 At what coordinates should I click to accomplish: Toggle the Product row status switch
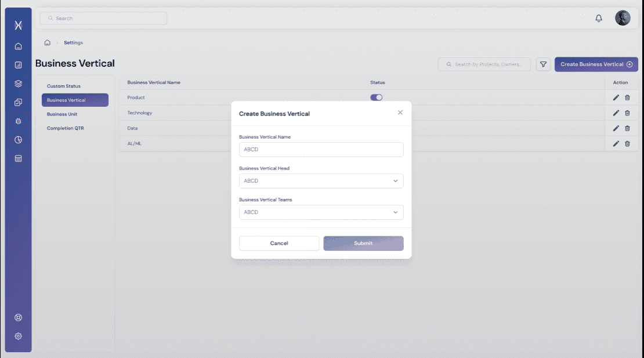tap(376, 97)
